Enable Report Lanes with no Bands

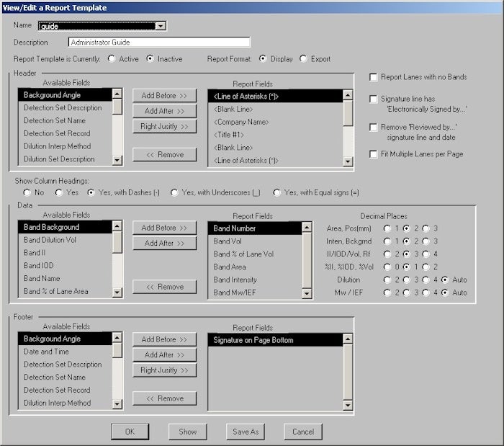click(373, 77)
